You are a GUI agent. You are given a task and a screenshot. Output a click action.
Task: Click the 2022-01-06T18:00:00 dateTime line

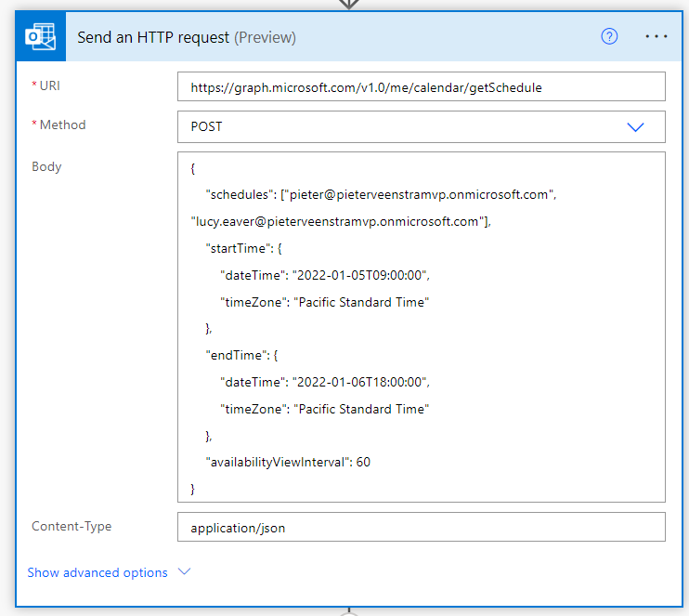coord(325,382)
